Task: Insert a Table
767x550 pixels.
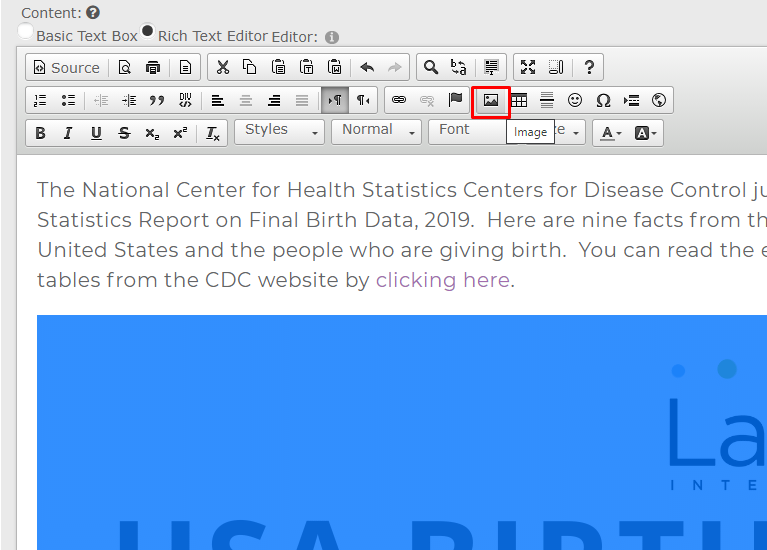Action: (519, 100)
